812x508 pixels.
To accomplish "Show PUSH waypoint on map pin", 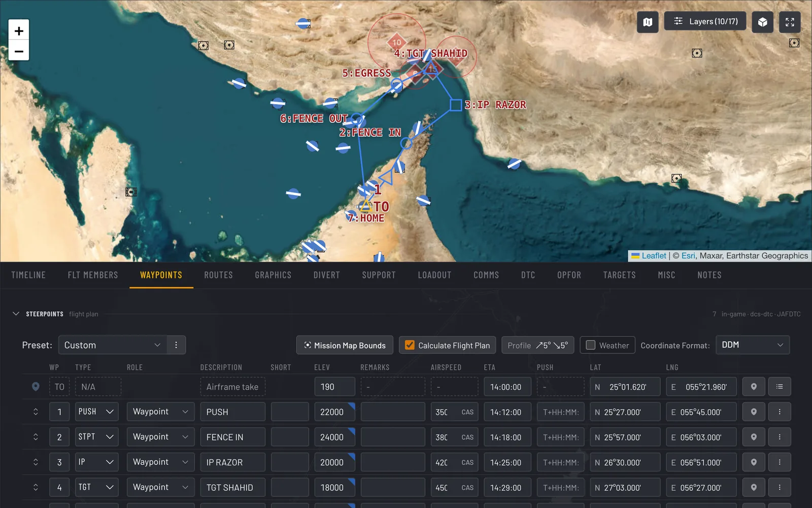I will 754,411.
